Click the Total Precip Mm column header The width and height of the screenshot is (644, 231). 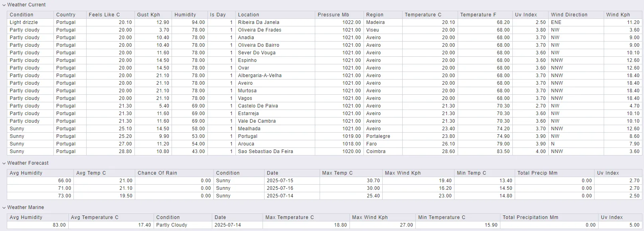click(x=555, y=173)
